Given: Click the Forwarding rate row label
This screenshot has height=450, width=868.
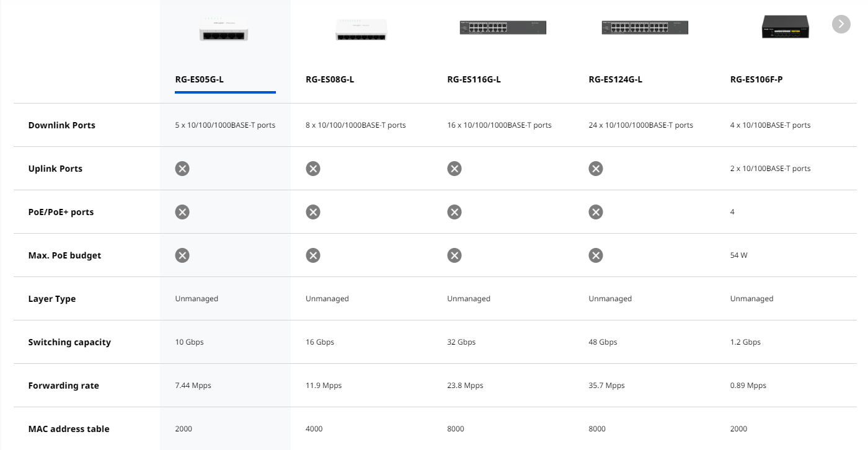Looking at the screenshot, I should [x=63, y=386].
